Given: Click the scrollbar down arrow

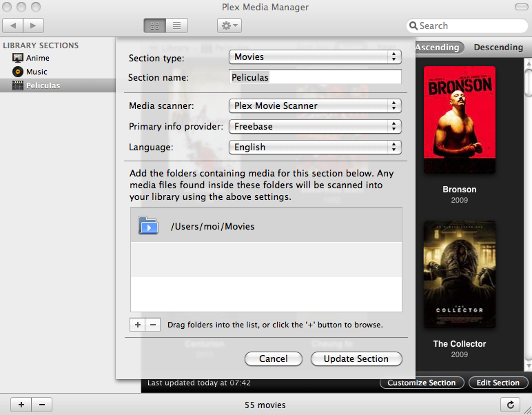Looking at the screenshot, I should pos(529,366).
